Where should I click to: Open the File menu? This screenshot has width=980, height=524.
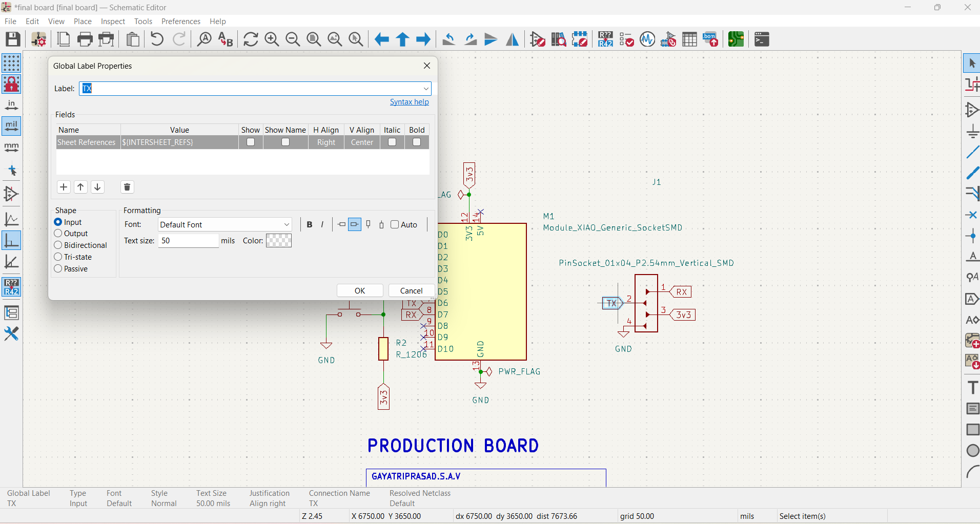(10, 22)
